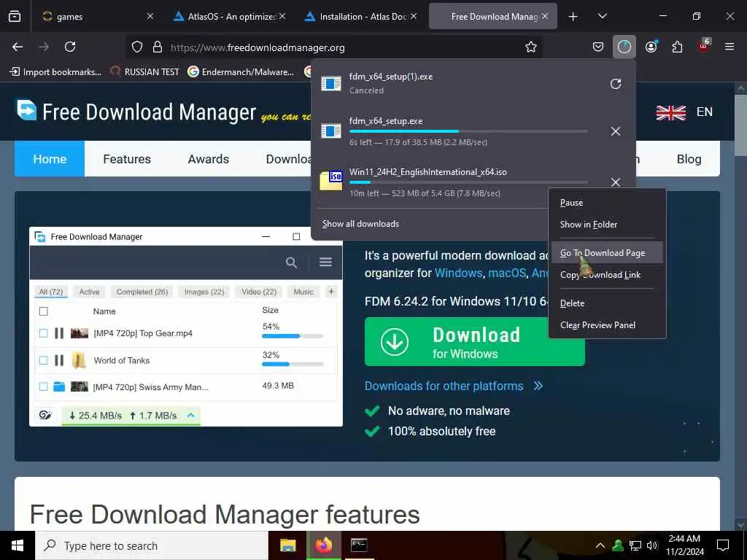
Task: Open the Firefox account icon
Action: point(651,47)
